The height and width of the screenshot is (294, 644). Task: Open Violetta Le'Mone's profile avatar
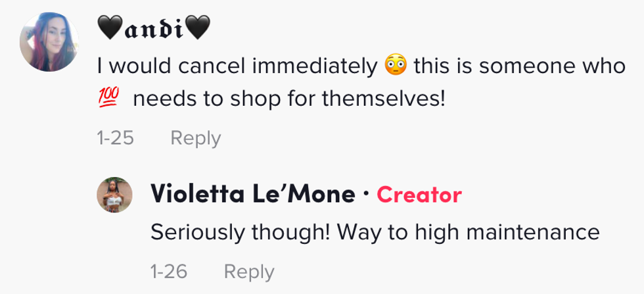(x=116, y=195)
